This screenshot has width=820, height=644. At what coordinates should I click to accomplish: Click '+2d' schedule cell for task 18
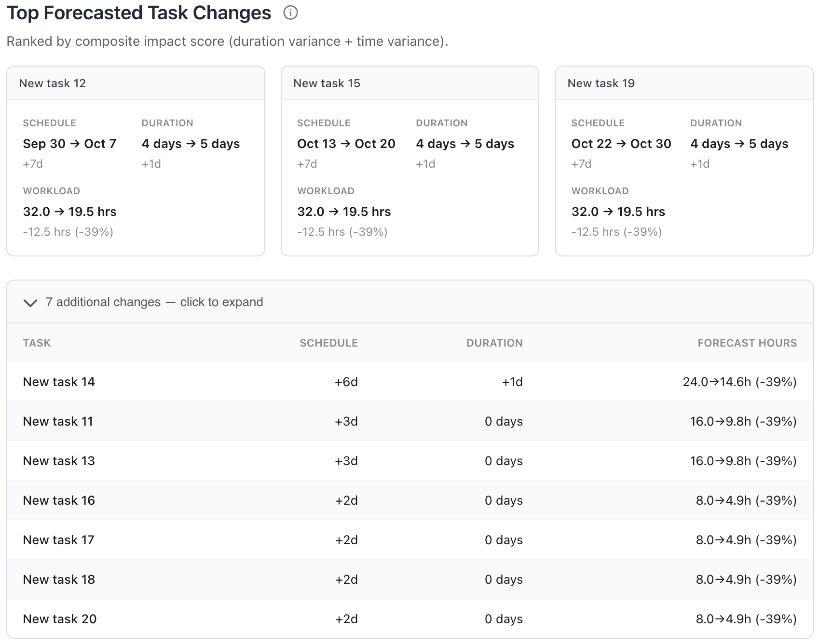[x=346, y=580]
